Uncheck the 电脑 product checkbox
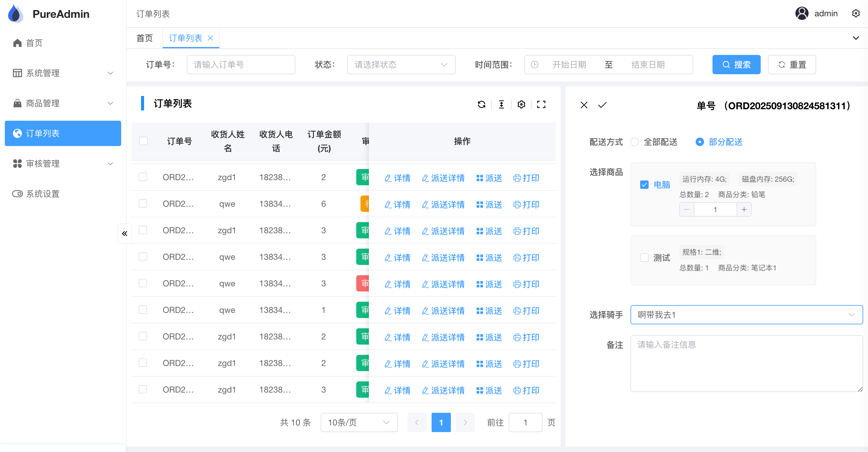 (644, 185)
